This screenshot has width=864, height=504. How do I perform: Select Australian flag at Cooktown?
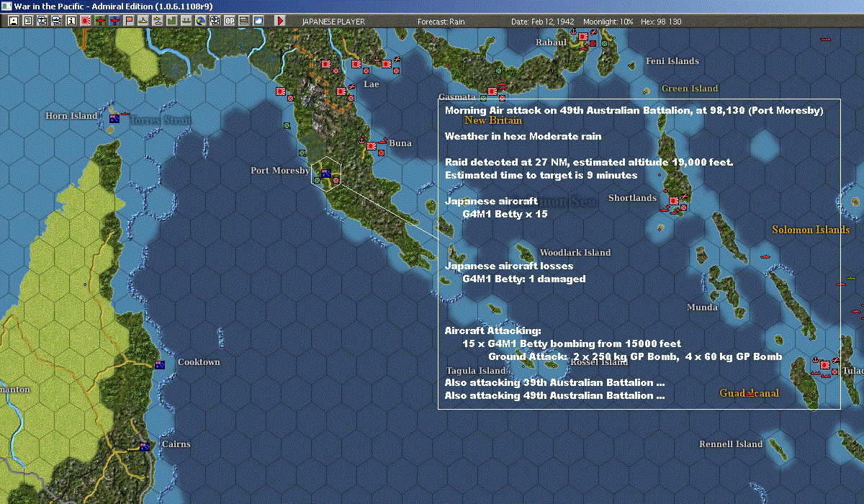pos(160,364)
